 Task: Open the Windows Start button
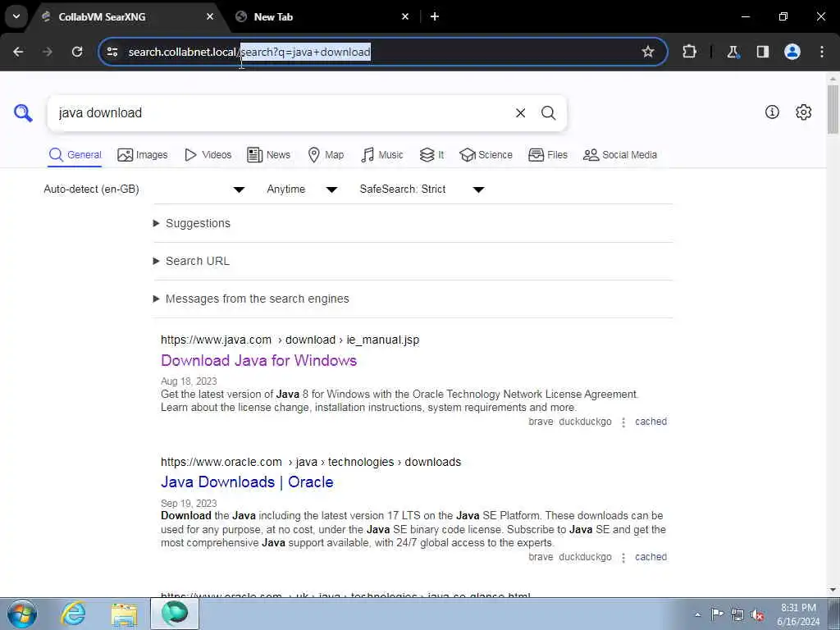tap(22, 614)
